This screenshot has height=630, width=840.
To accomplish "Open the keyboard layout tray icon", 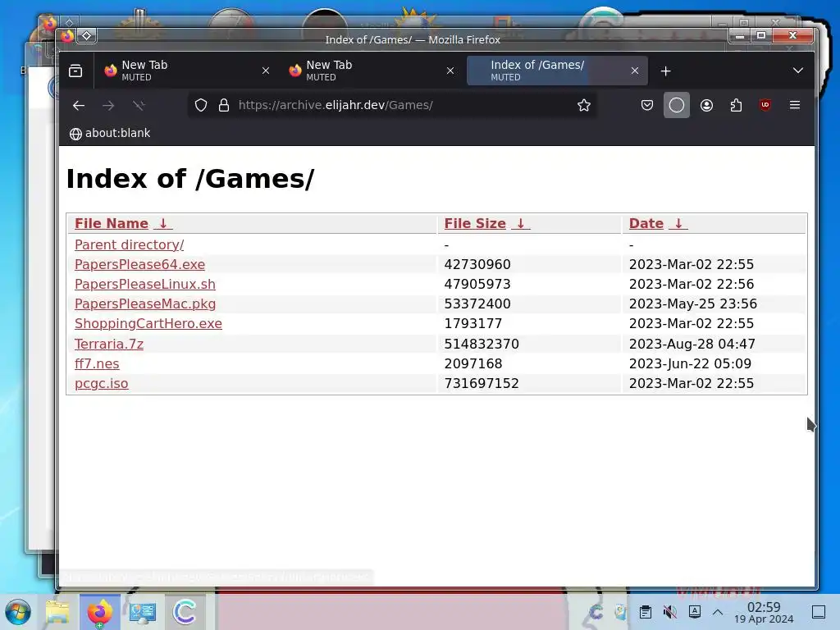I will click(695, 611).
